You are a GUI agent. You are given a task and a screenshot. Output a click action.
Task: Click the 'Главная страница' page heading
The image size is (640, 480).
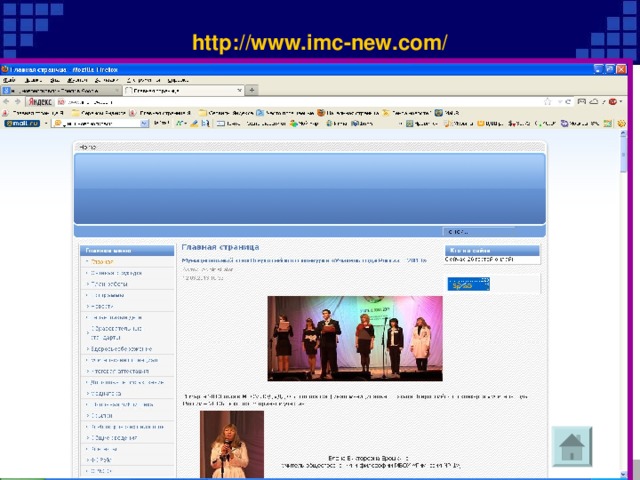pyautogui.click(x=220, y=247)
